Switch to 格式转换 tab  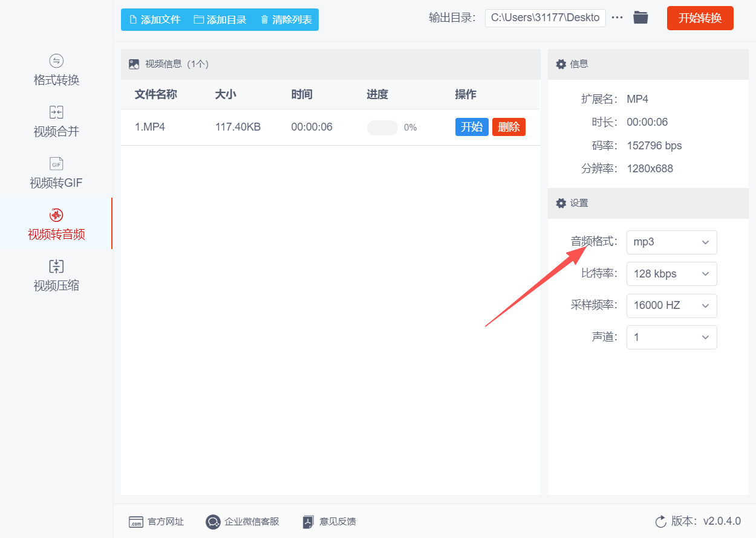(56, 71)
